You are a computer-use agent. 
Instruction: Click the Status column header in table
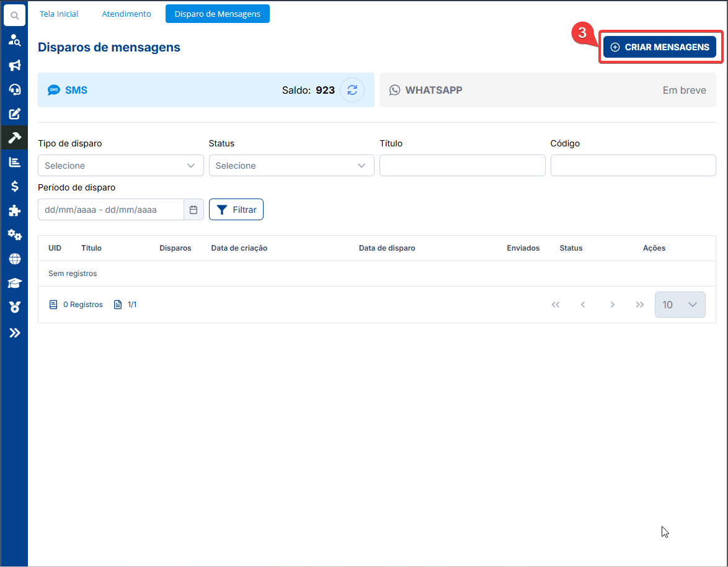pyautogui.click(x=571, y=248)
